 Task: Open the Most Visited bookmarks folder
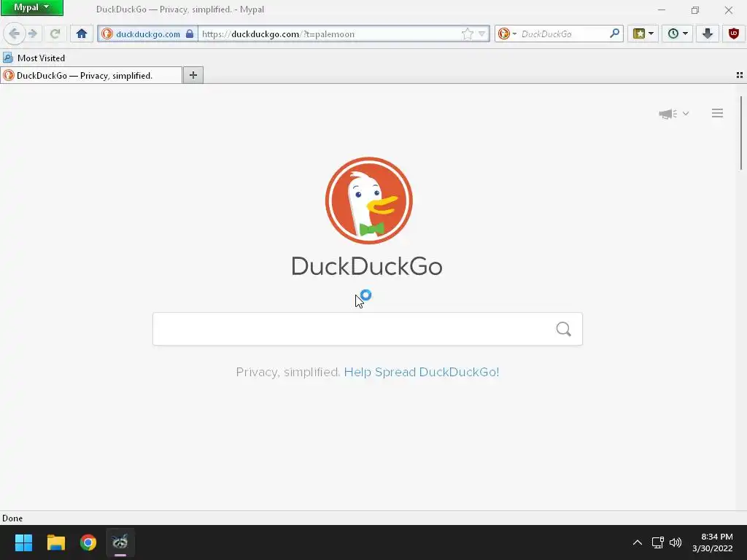pos(34,58)
